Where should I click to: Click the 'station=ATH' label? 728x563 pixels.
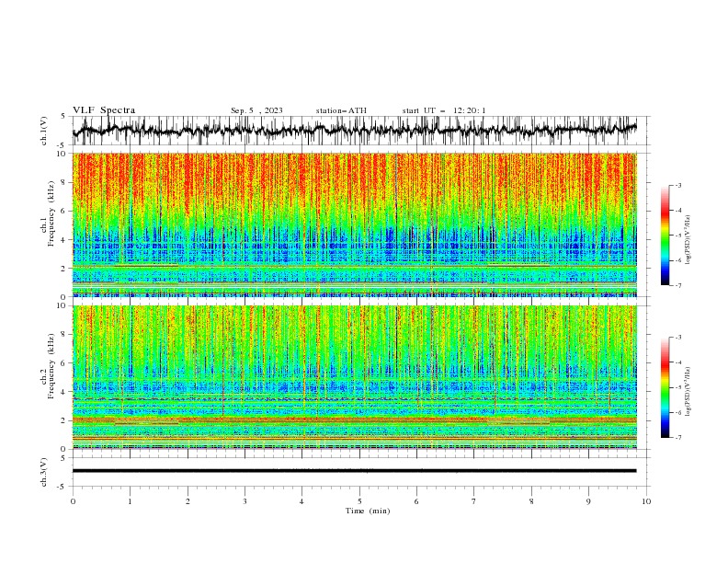(341, 110)
